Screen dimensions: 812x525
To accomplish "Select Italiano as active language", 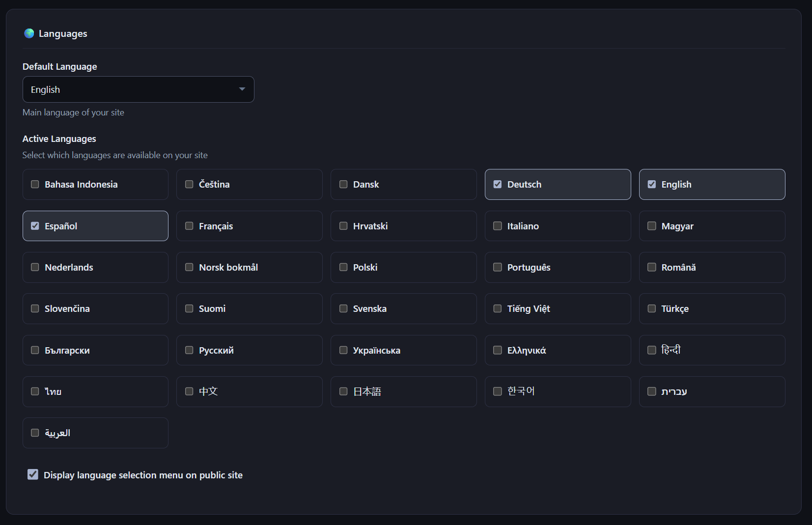I will click(498, 226).
